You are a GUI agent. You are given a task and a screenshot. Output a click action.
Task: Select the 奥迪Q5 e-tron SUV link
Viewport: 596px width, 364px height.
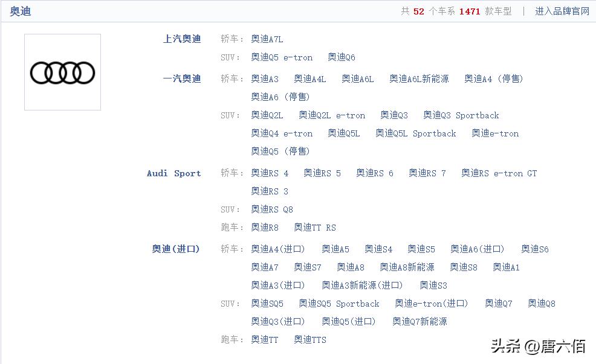[x=281, y=57]
